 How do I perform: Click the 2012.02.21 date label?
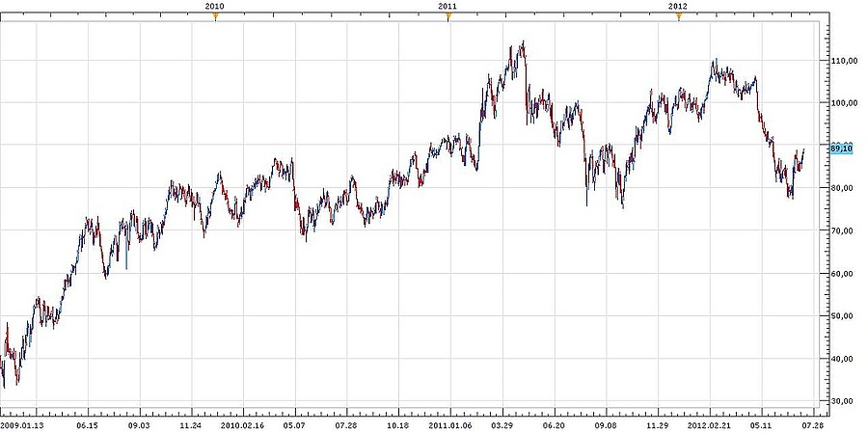tap(708, 423)
